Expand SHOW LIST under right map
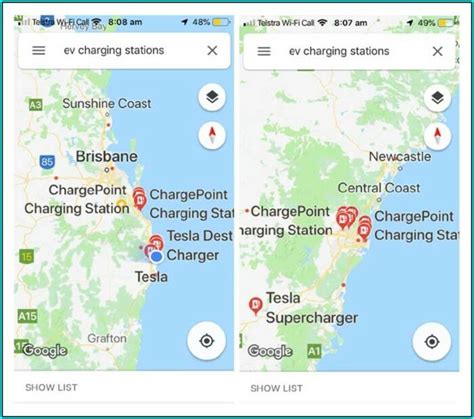Viewport: 474px width, 419px height. [x=277, y=388]
